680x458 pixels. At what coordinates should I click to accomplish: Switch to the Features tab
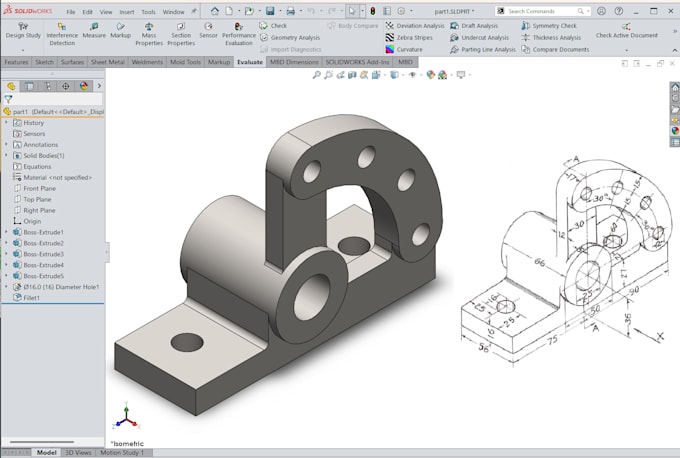coord(16,62)
